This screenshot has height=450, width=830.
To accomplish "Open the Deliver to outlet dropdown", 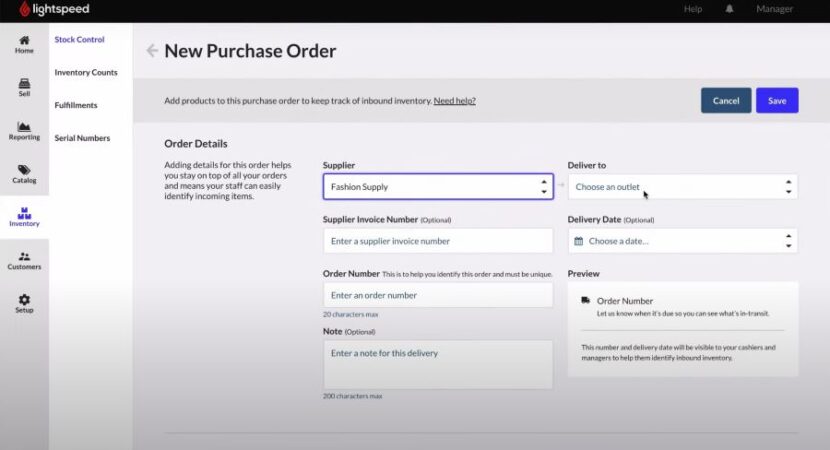I will 680,187.
